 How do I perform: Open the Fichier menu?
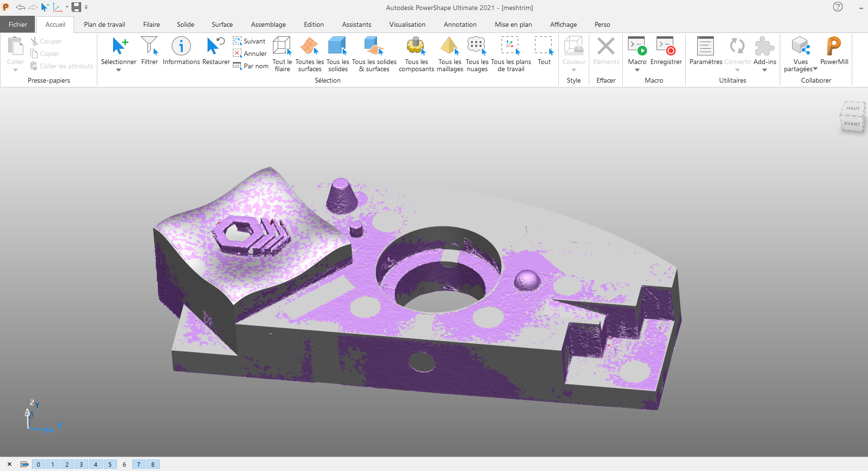[18, 24]
